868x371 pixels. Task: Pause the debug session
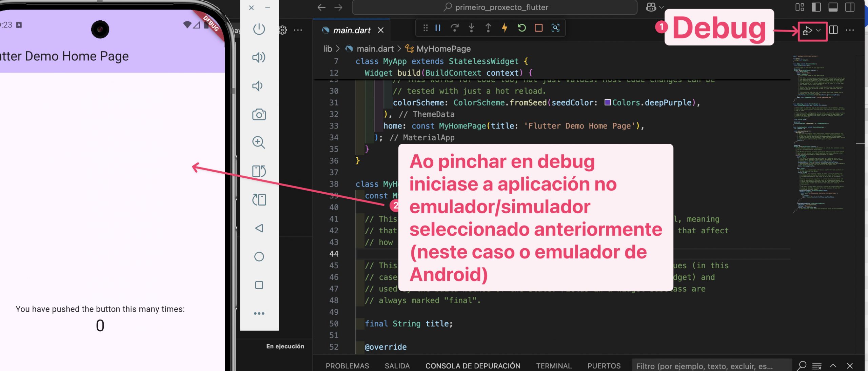point(438,28)
